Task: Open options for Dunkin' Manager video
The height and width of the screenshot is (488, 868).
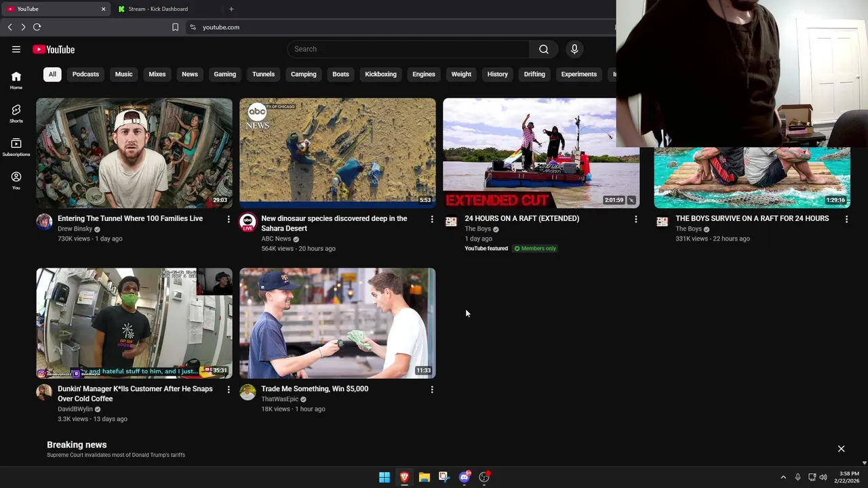Action: (229, 389)
